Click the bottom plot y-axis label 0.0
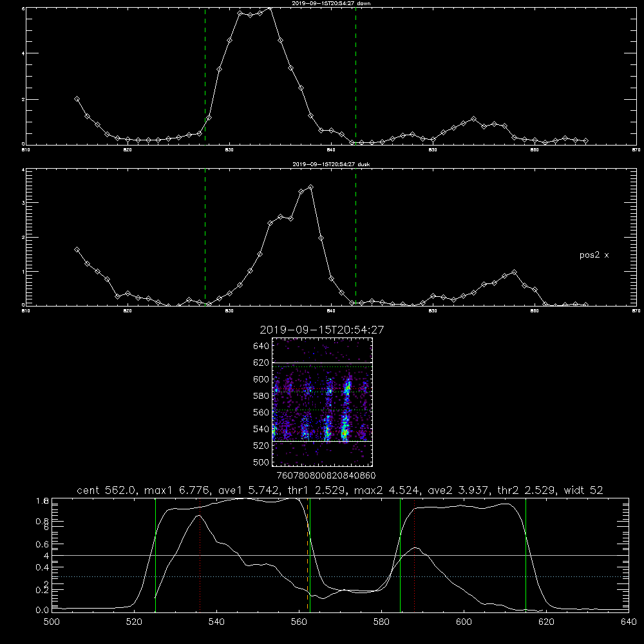The width and height of the screenshot is (644, 644). (x=42, y=611)
